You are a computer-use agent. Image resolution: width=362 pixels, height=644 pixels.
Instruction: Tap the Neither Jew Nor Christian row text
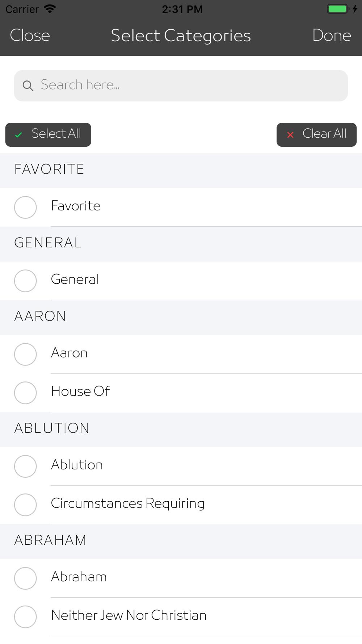(129, 615)
